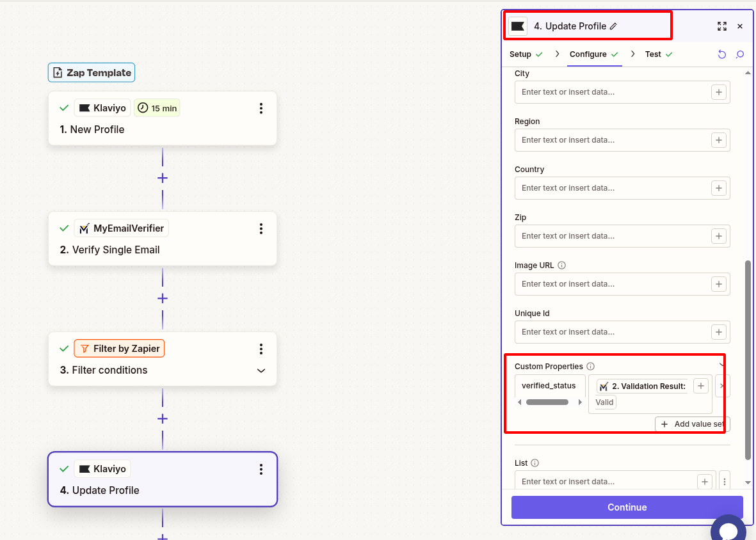The width and height of the screenshot is (756, 540).
Task: Click the Country input field
Action: (x=612, y=188)
